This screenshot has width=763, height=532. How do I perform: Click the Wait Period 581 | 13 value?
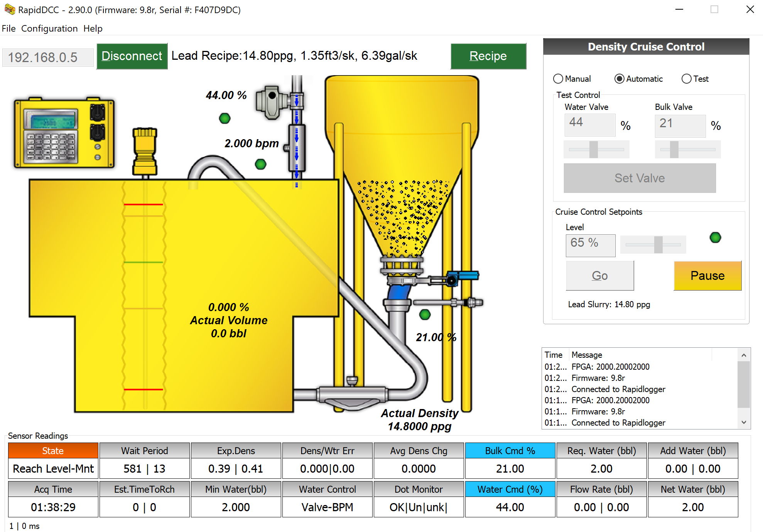point(144,469)
